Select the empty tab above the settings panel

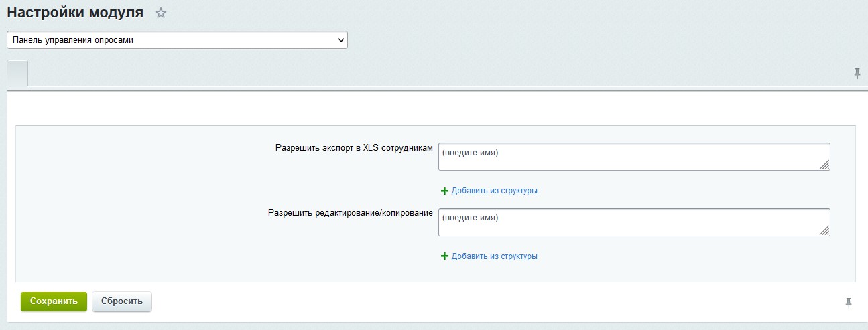(x=17, y=74)
